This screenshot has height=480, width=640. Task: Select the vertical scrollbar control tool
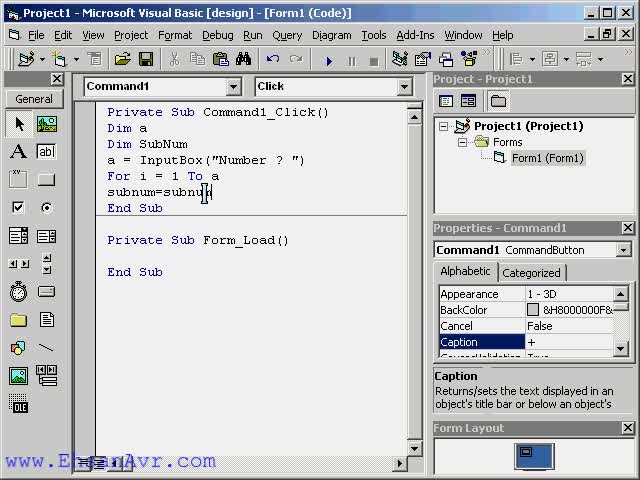coord(47,264)
